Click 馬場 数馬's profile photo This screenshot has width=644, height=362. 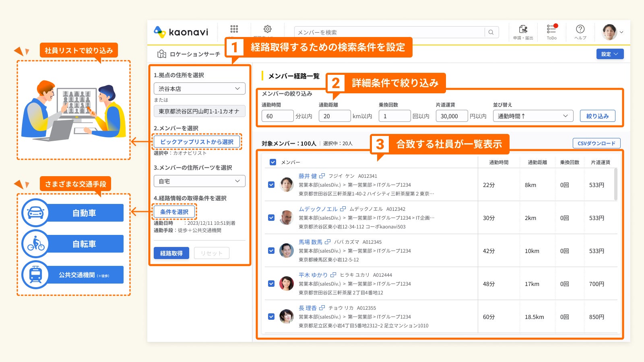[x=287, y=251]
